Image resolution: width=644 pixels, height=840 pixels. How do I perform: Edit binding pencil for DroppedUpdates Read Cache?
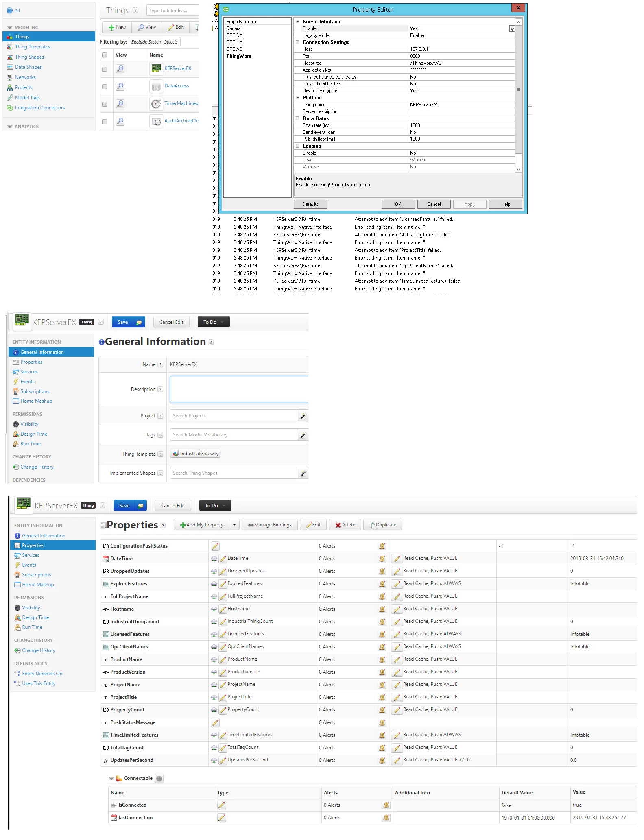coord(397,572)
